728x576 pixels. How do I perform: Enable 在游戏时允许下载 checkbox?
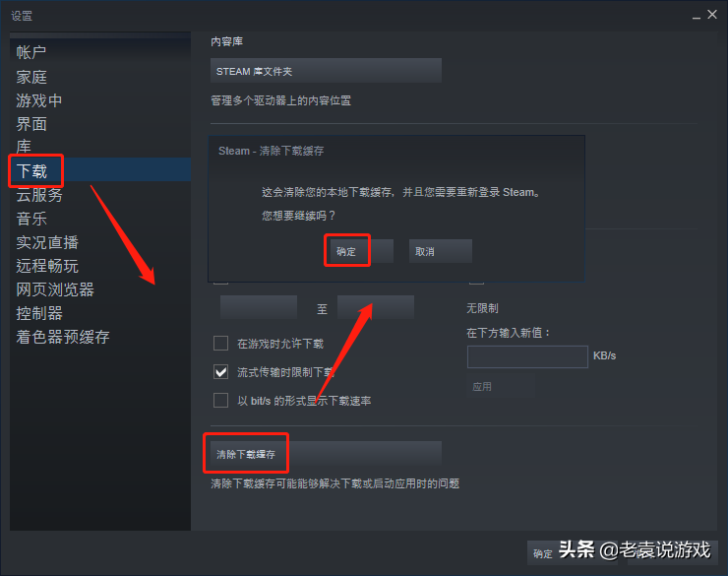click(220, 344)
